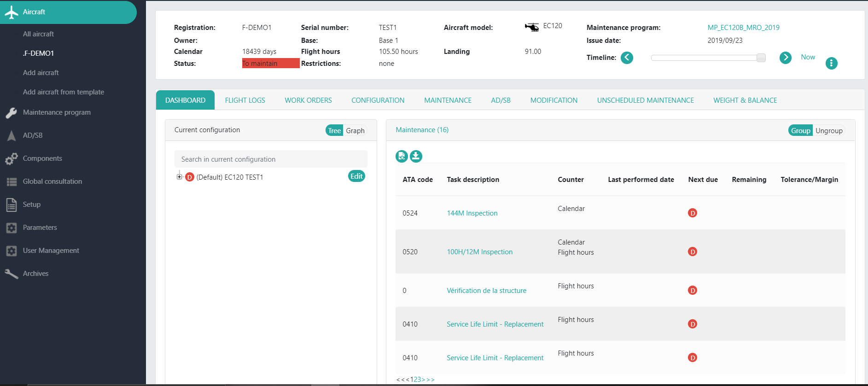The height and width of the screenshot is (386, 868).
Task: Click the list icon for Global consultation
Action: click(x=12, y=182)
